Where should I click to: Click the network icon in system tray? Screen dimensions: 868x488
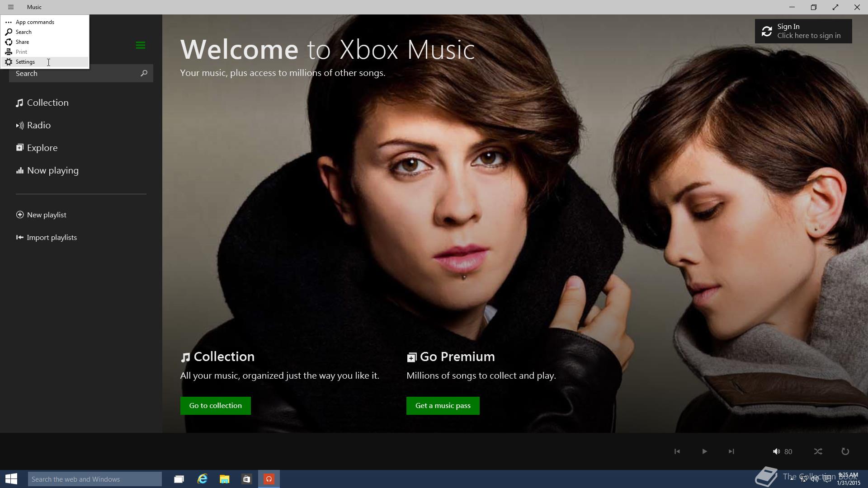[804, 479]
